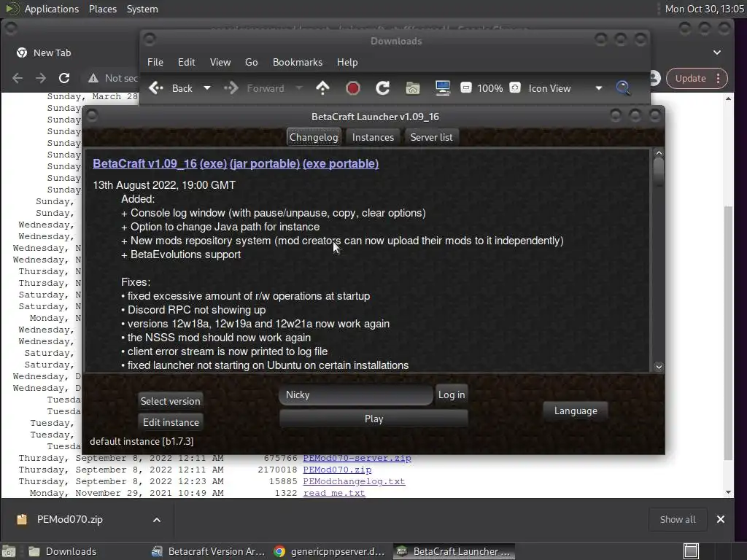Viewport: 747px width, 560px height.
Task: Open the downloaded PEMod070.zip item
Action: [69, 519]
